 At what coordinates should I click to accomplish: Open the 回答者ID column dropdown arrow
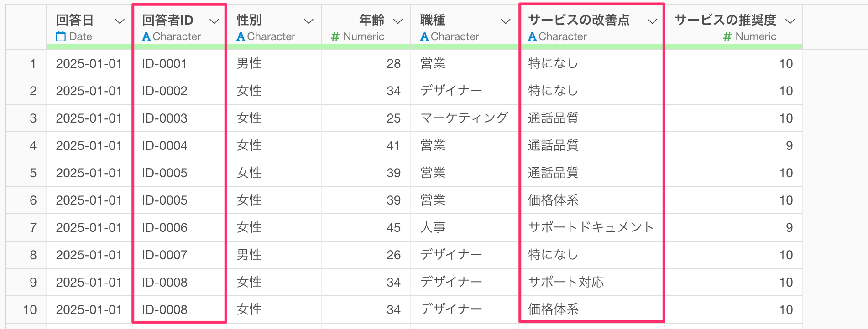tap(214, 21)
